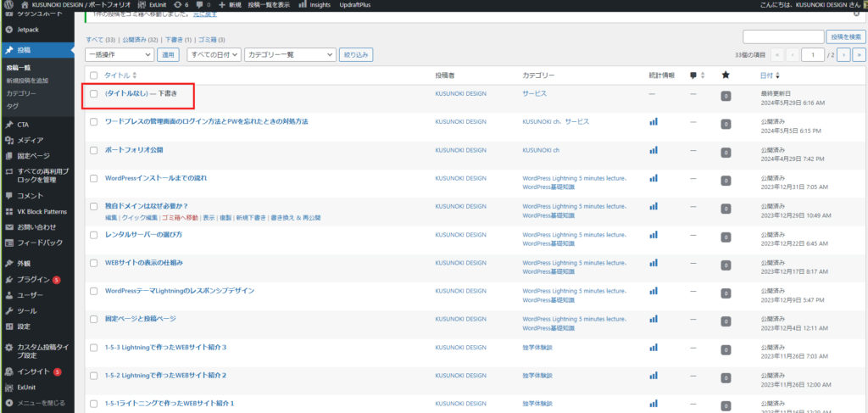Go to the next page of posts
Screen dimensions: 868x413
tap(843, 55)
